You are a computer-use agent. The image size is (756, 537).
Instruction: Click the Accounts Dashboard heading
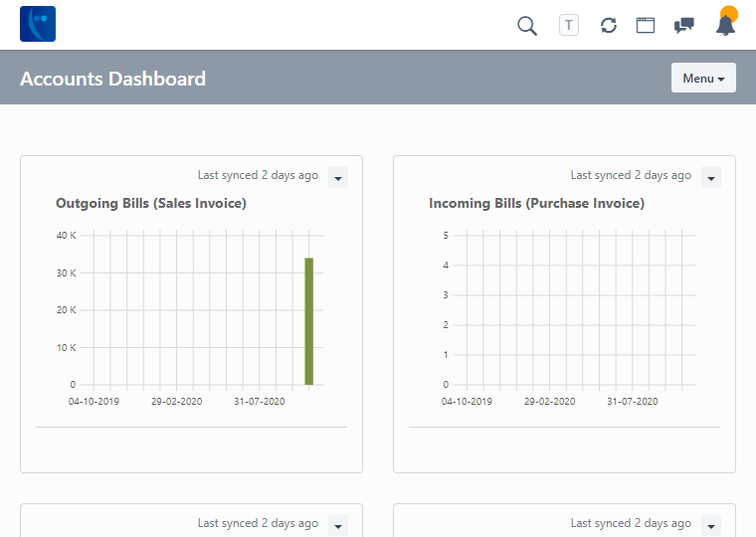point(113,79)
